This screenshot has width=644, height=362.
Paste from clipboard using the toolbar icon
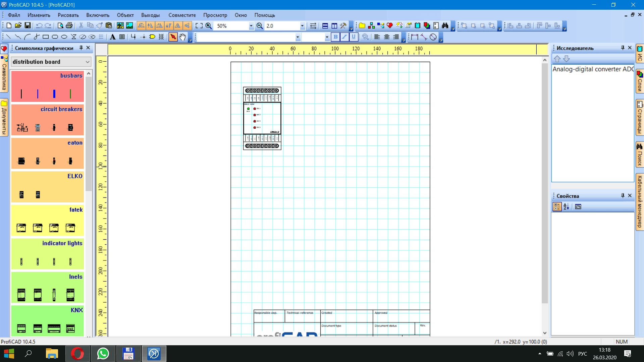coord(109,26)
